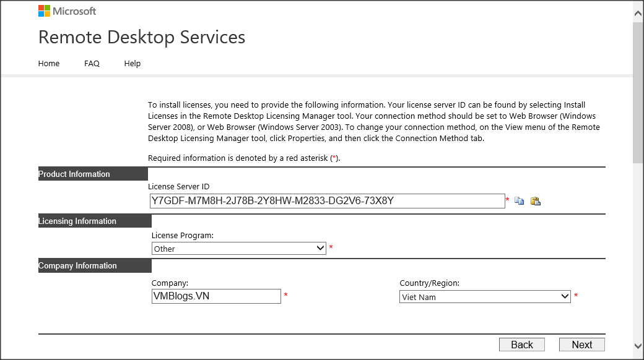Click the vertical scrollbar thumb
This screenshot has width=644, height=360.
[638, 93]
